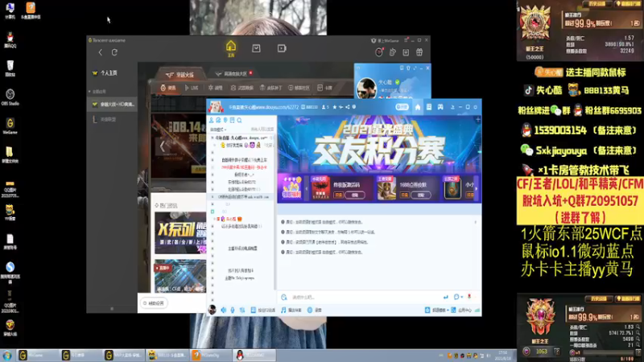Collapse the WeGame sidebar games group

[x=90, y=92]
